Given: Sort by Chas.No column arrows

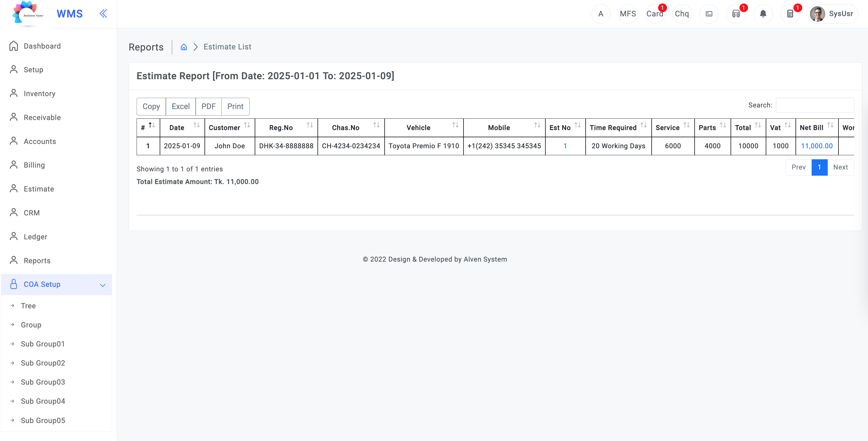Looking at the screenshot, I should [x=376, y=125].
